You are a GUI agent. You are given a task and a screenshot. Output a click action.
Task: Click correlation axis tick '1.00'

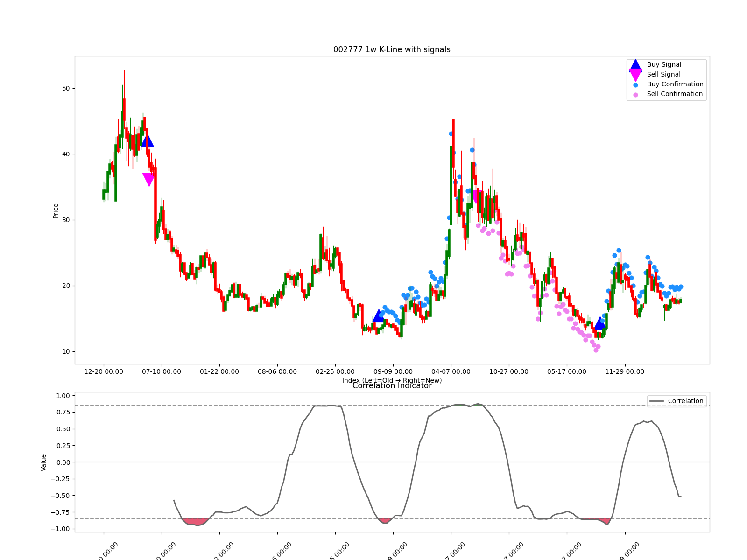tap(63, 396)
